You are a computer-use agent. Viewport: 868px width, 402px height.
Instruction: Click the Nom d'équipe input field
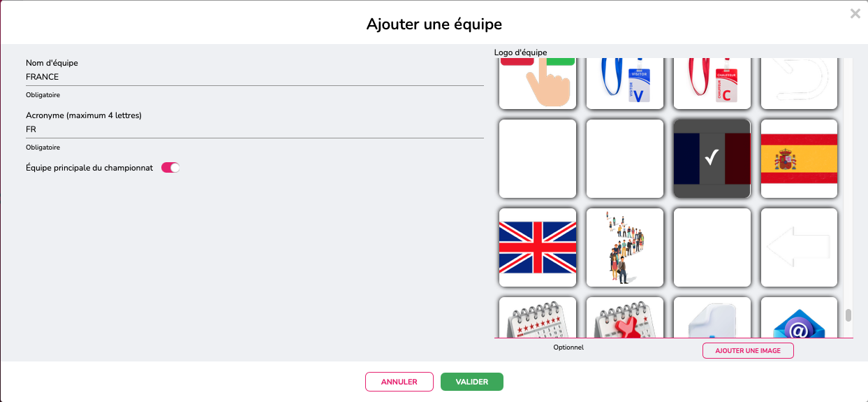[x=254, y=77]
